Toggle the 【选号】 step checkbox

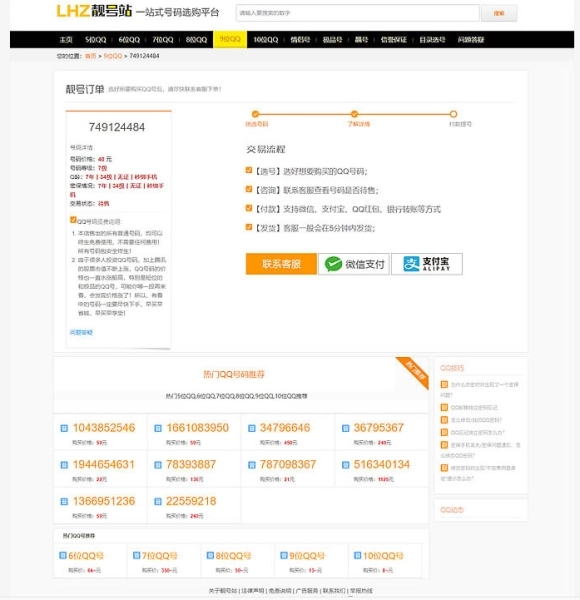[x=249, y=170]
